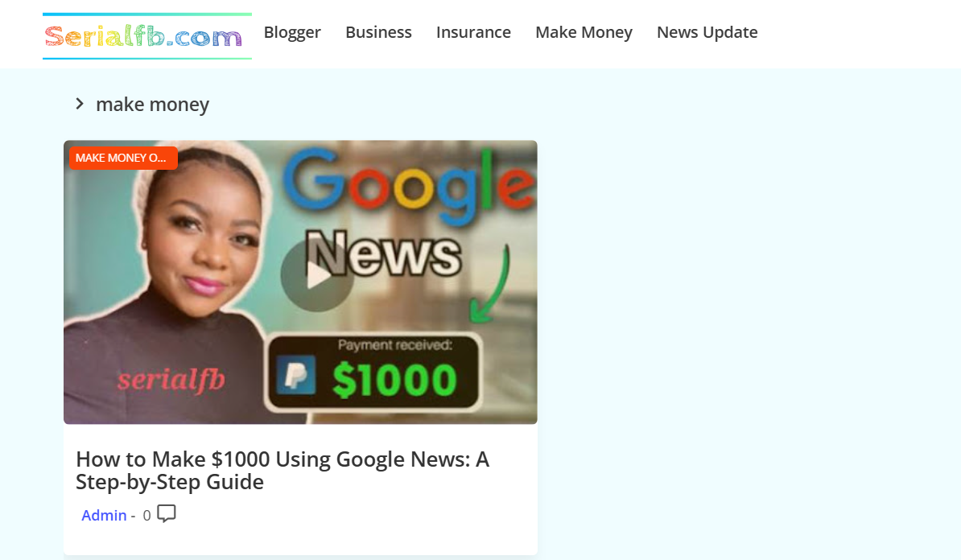Click the orange MAKE MONEY O... tag

click(x=123, y=158)
